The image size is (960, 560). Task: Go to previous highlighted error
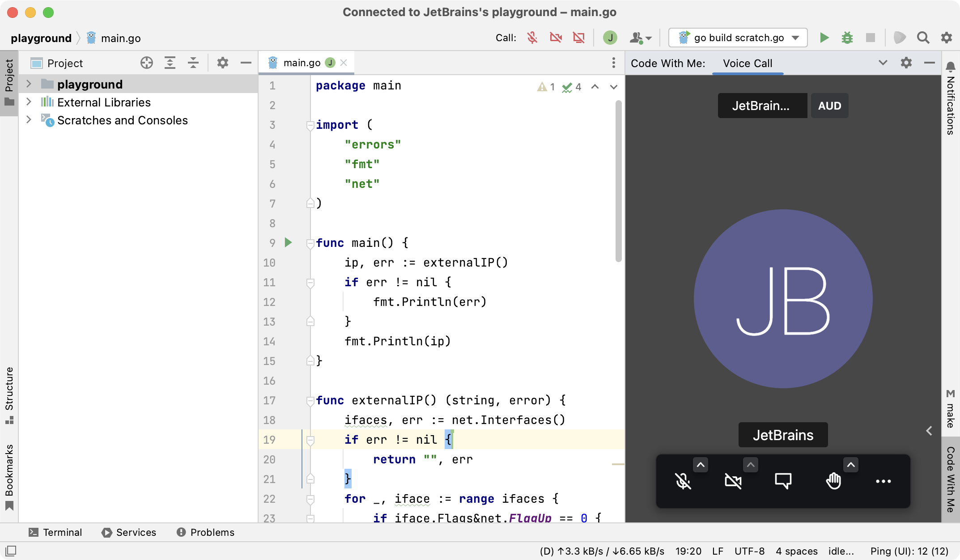[x=595, y=87]
